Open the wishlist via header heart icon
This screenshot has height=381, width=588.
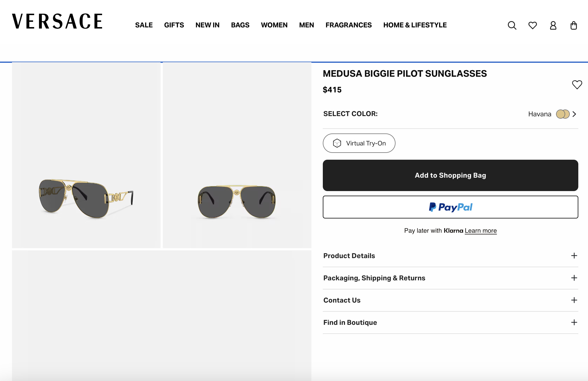532,25
